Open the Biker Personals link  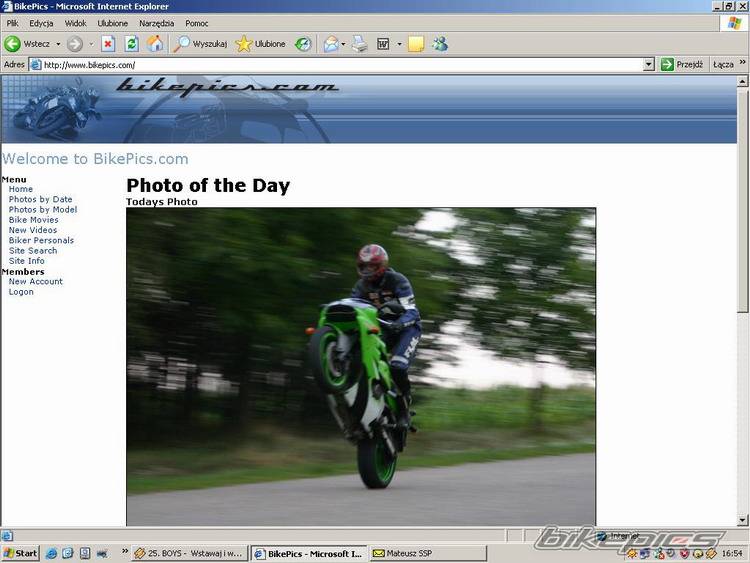[x=41, y=240]
